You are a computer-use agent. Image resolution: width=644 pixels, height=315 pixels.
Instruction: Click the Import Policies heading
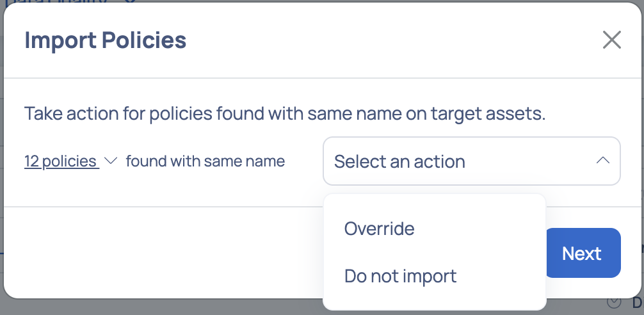pos(106,40)
